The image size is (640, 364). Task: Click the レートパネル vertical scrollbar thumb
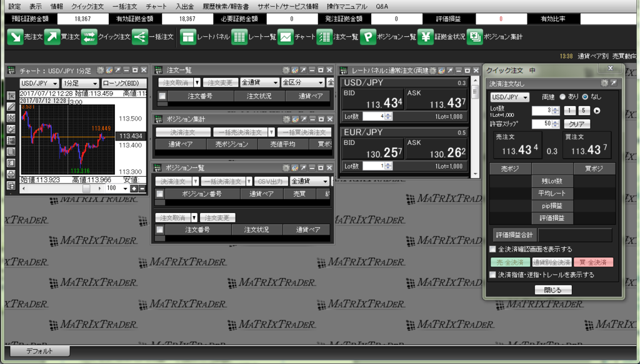point(475,92)
